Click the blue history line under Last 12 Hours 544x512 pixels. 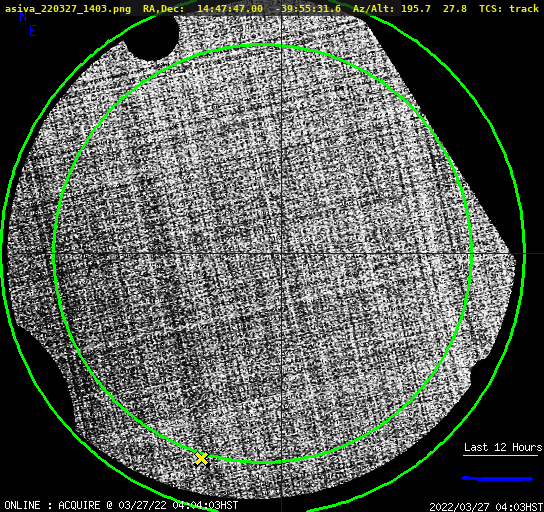pos(498,479)
